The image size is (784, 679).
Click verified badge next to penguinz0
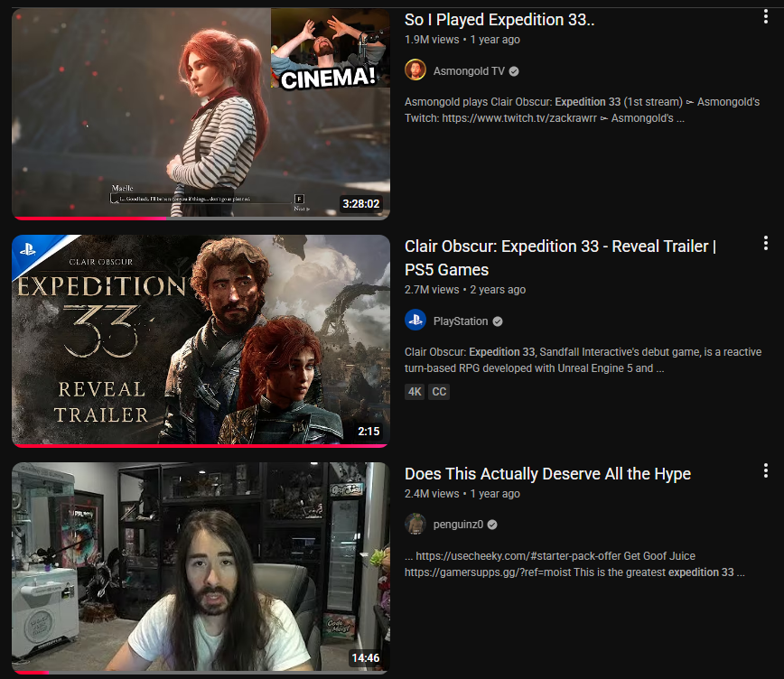point(492,525)
